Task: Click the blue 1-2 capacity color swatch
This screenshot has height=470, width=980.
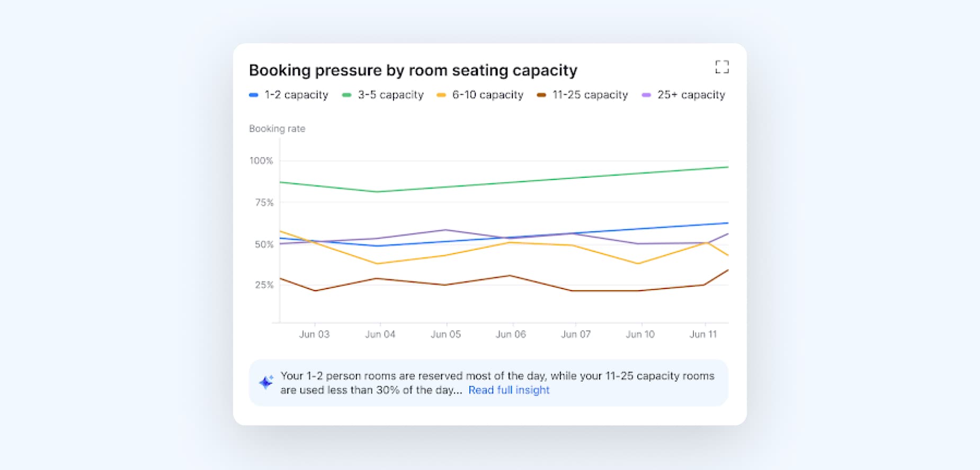Action: [254, 95]
